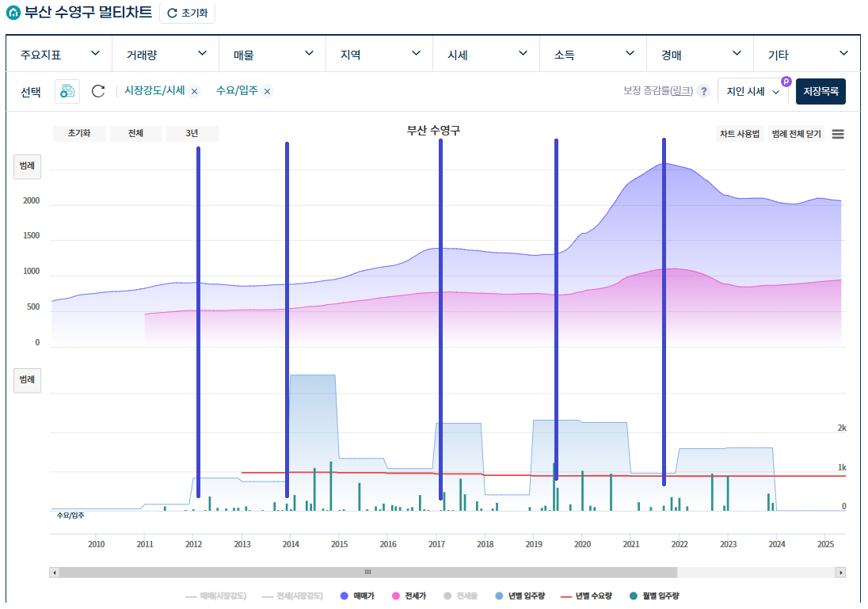The height and width of the screenshot is (609, 868).
Task: Toggle the 년별 수요량 legend series
Action: coord(587,596)
